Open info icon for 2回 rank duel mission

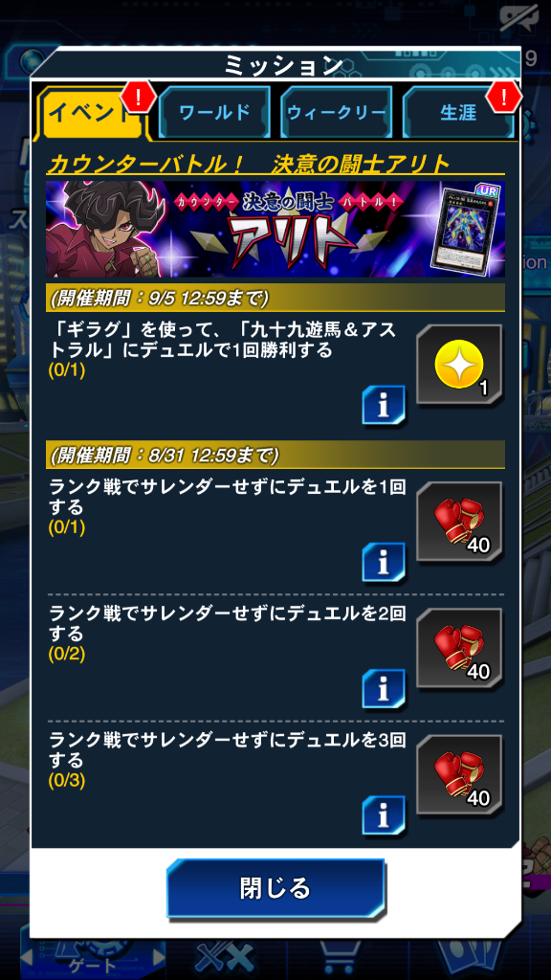[x=383, y=689]
